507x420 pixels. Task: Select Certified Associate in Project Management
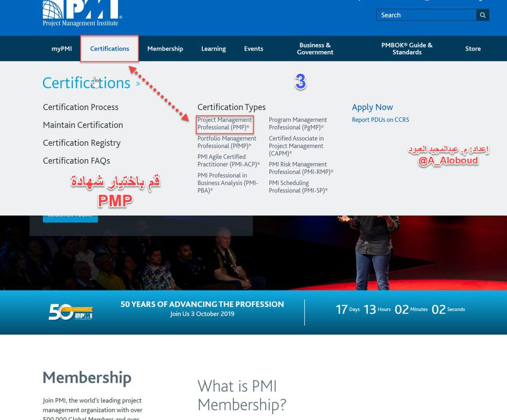[x=296, y=146]
